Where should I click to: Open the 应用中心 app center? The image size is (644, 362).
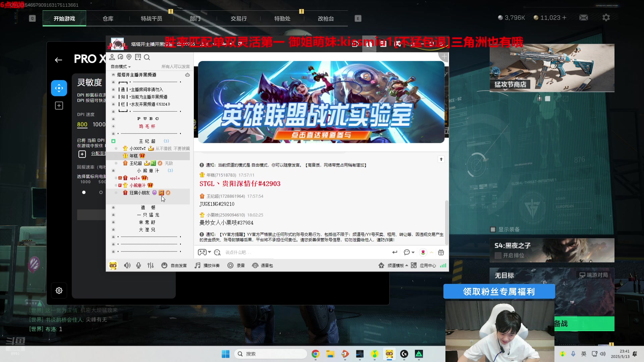pyautogui.click(x=423, y=265)
